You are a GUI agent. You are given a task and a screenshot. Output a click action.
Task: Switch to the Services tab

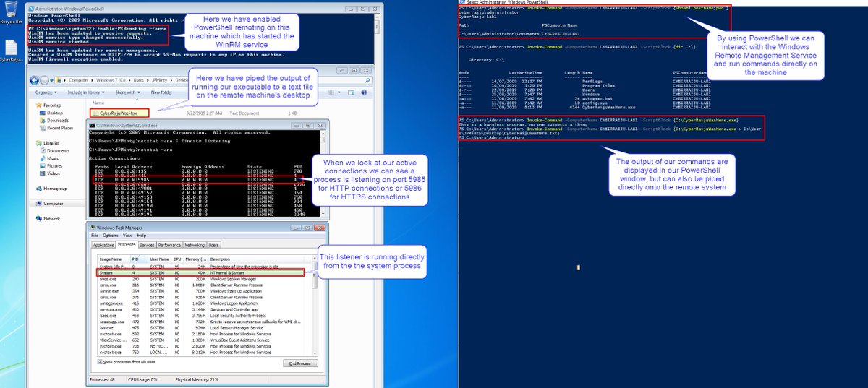(147, 246)
